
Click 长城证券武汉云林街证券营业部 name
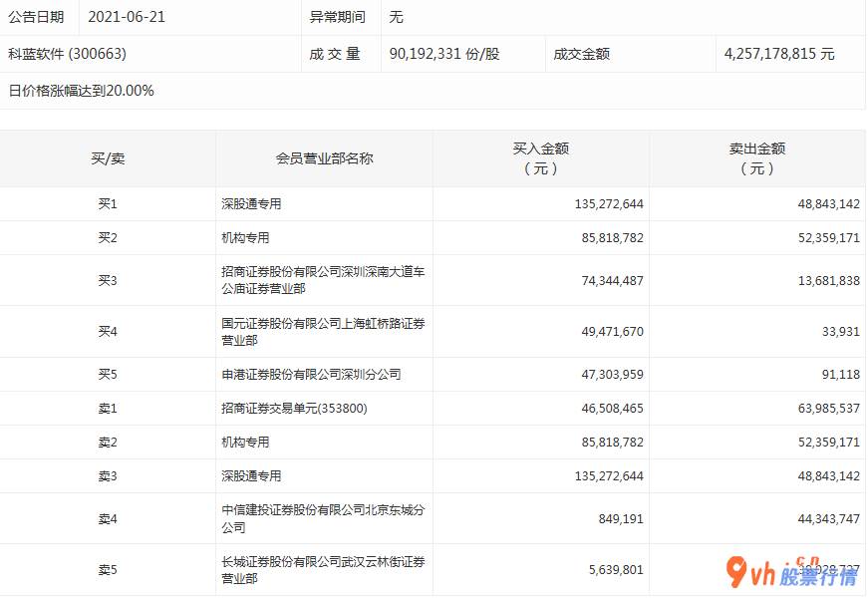coord(323,570)
